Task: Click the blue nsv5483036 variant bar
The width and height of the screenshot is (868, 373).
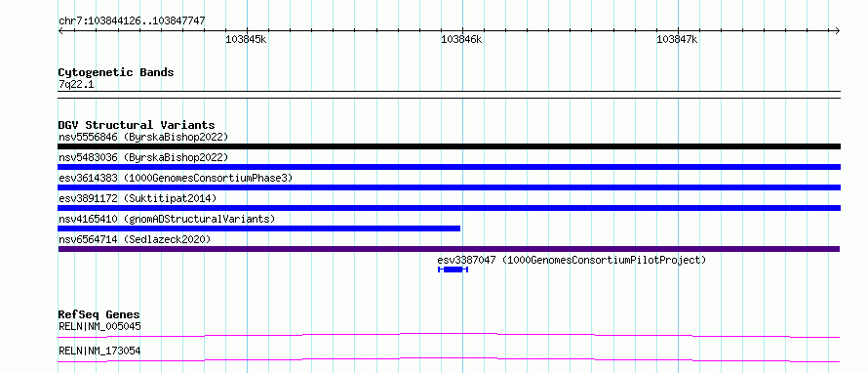Action: tap(449, 167)
